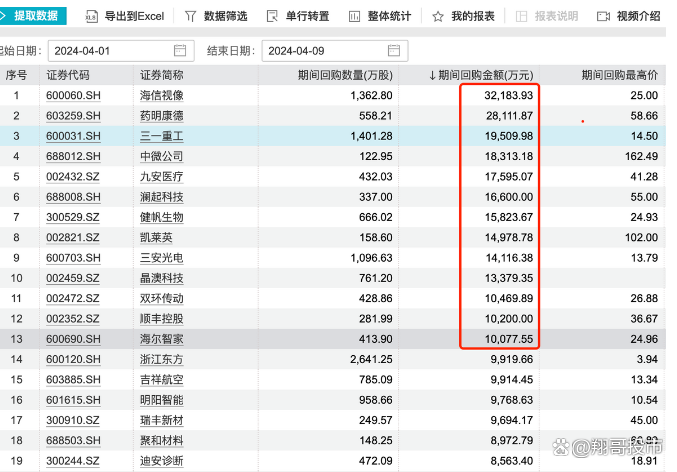This screenshot has width=677, height=472.
Task: Open the 双环传动 stock name link
Action: [x=161, y=298]
